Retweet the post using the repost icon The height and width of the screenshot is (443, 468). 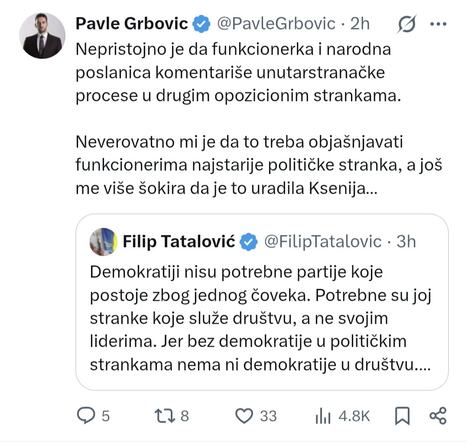[x=165, y=416]
